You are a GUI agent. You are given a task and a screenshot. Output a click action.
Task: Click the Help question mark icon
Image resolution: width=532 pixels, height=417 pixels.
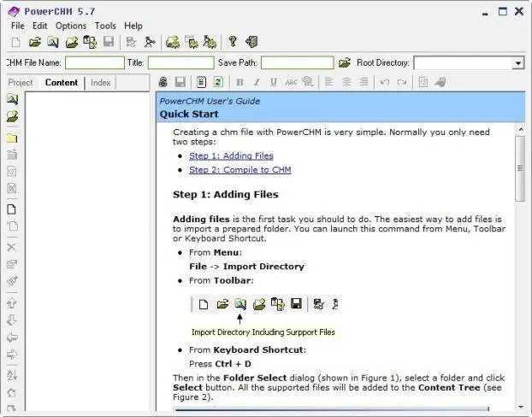click(233, 41)
